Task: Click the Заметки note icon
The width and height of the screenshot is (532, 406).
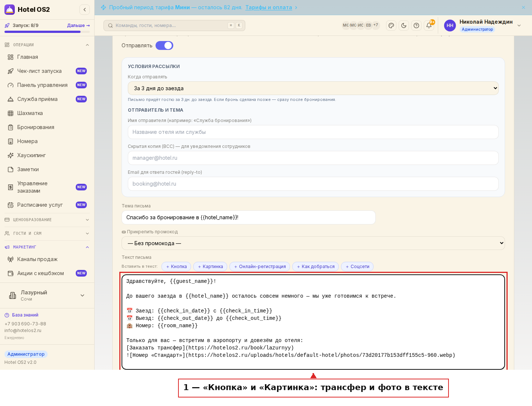Action: (11, 169)
